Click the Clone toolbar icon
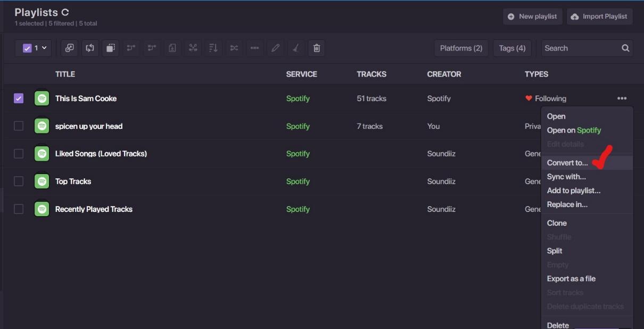644x329 pixels. tap(110, 48)
